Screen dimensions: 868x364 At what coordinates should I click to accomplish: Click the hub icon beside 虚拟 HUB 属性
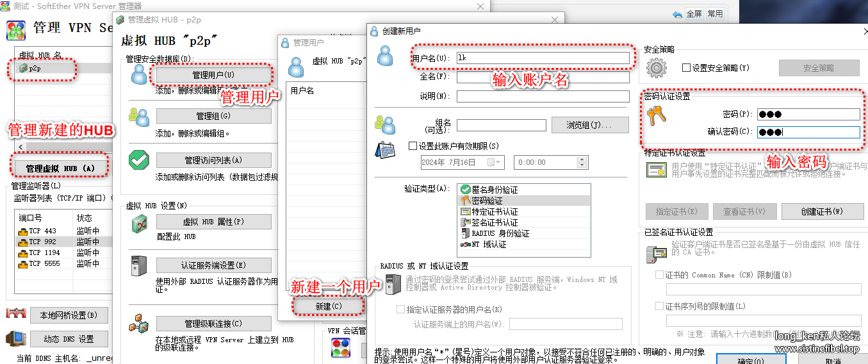[139, 223]
